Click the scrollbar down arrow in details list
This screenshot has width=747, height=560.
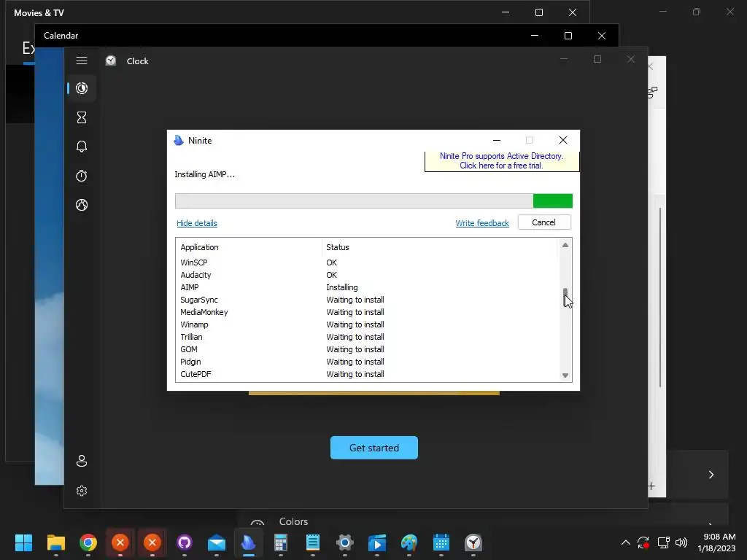565,376
